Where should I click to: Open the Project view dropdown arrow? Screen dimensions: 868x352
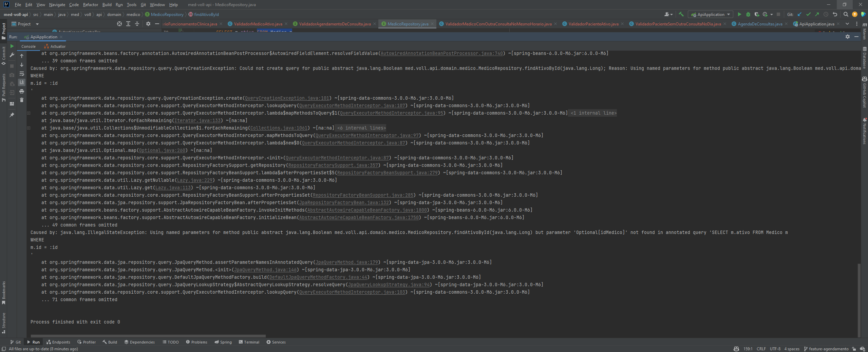37,24
